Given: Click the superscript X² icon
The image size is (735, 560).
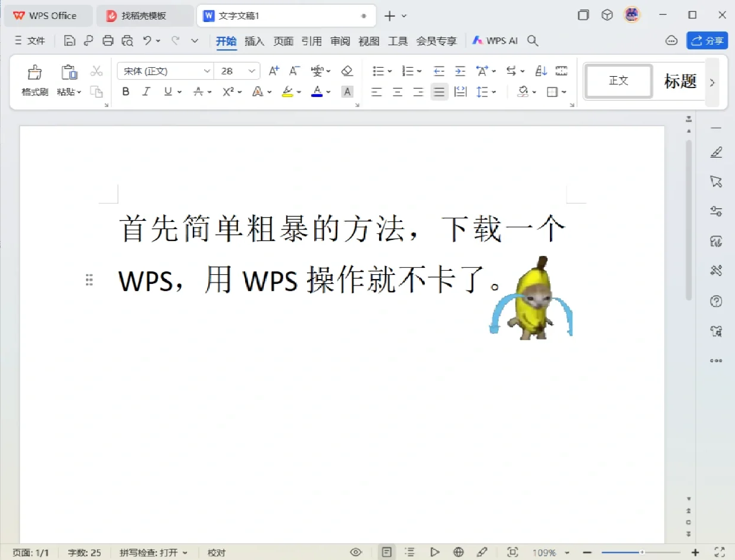Looking at the screenshot, I should [227, 92].
